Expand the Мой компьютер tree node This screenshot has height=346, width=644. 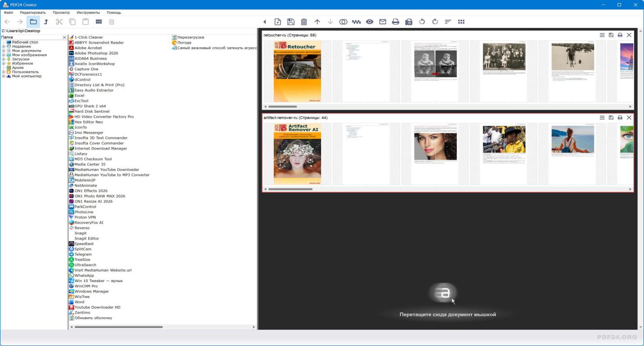(4, 76)
